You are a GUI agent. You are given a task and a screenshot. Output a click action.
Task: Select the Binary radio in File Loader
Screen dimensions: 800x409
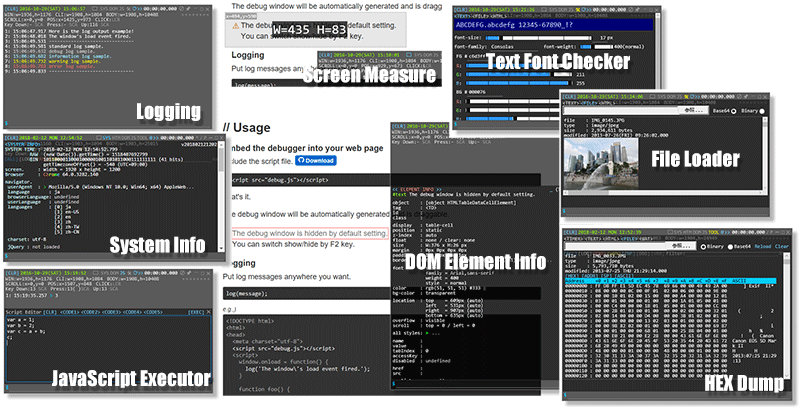(x=762, y=111)
